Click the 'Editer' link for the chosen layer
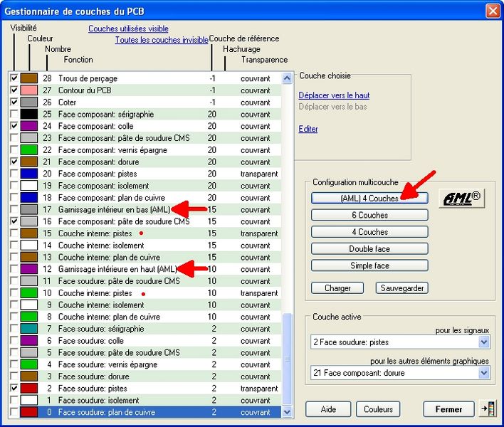This screenshot has height=427, width=504. click(x=308, y=130)
